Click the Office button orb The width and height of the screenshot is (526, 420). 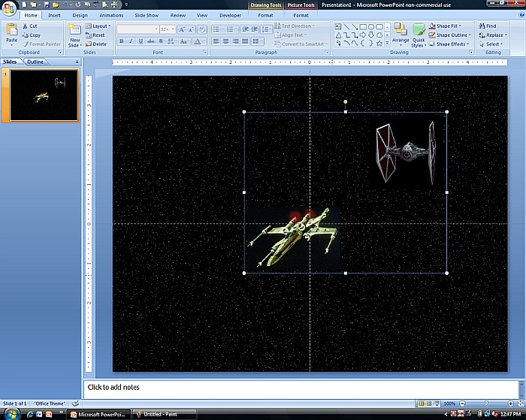click(10, 8)
